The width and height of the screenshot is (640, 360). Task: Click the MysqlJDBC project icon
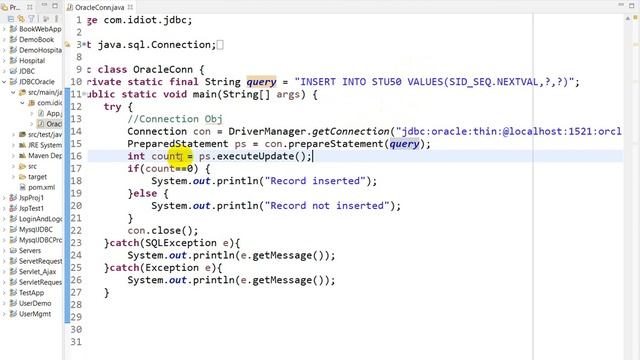(x=13, y=230)
